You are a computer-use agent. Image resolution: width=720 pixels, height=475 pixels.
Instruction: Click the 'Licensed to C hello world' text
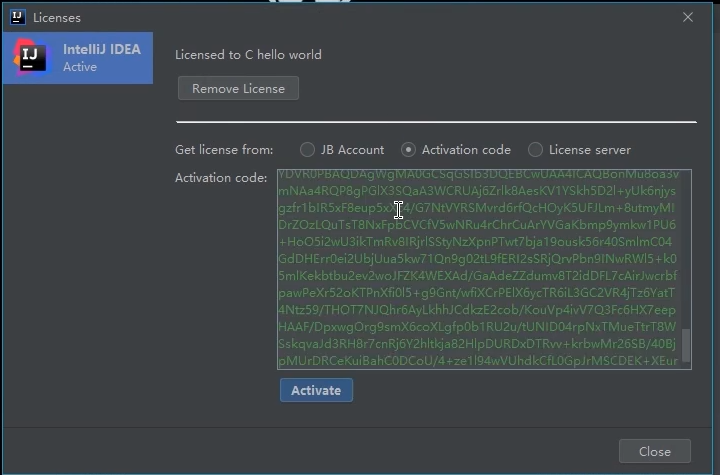(248, 55)
